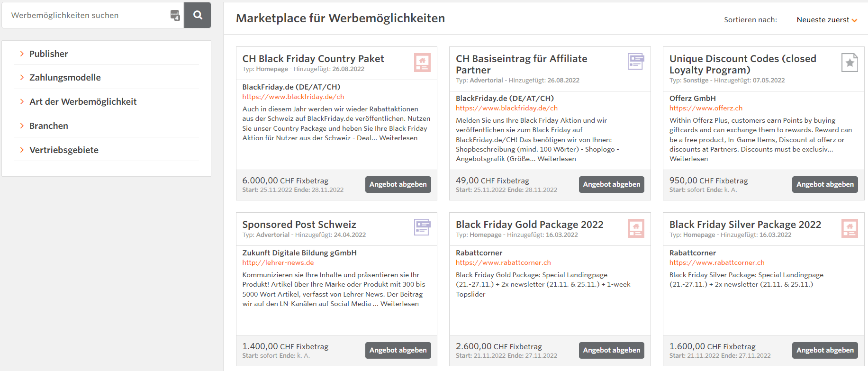The width and height of the screenshot is (868, 371).
Task: Click advertorial icon on CH Basiseintrag card
Action: (x=636, y=62)
